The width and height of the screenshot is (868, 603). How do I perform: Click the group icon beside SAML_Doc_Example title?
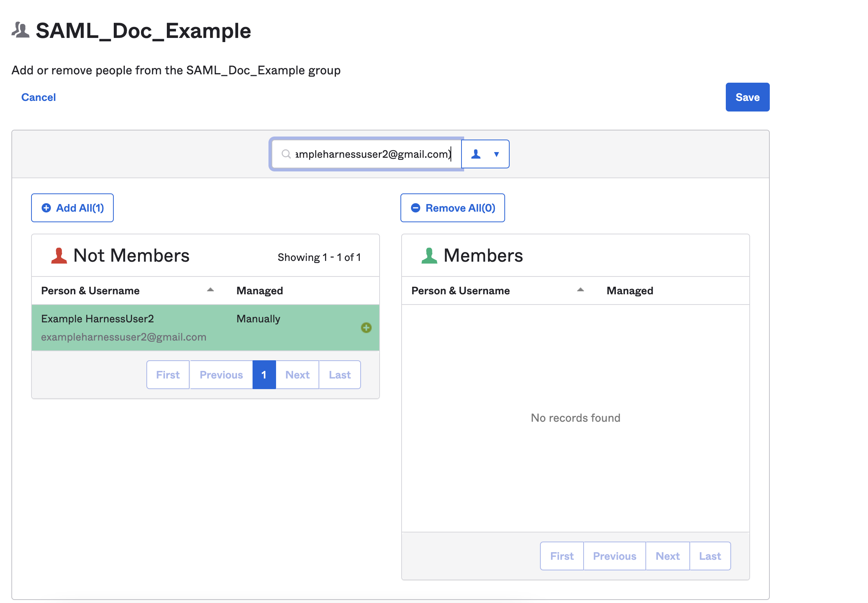click(x=20, y=30)
